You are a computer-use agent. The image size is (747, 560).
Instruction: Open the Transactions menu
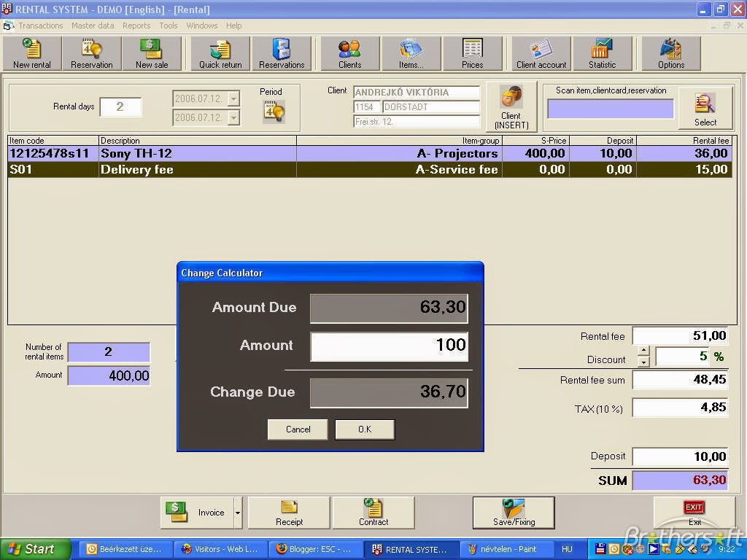coord(41,26)
